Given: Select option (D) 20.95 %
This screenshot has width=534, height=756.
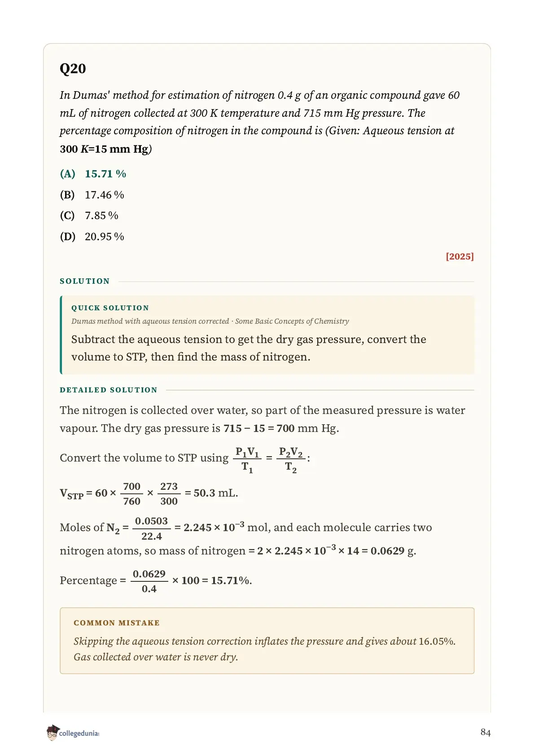Looking at the screenshot, I should point(92,237).
